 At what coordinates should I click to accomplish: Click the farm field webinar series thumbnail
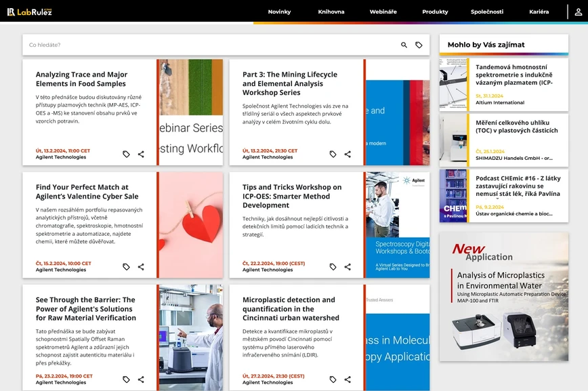pos(191,112)
